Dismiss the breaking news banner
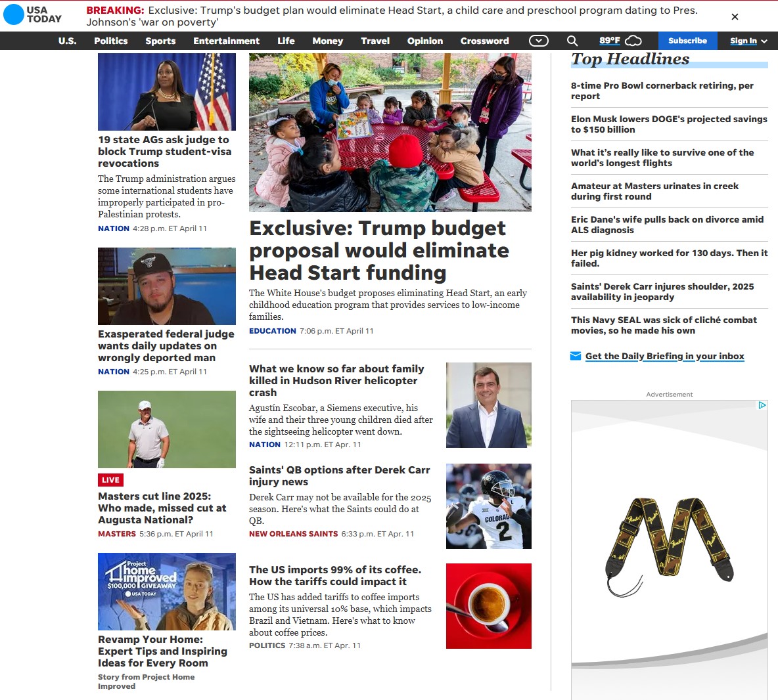Viewport: 778px width, 700px height. pos(735,17)
